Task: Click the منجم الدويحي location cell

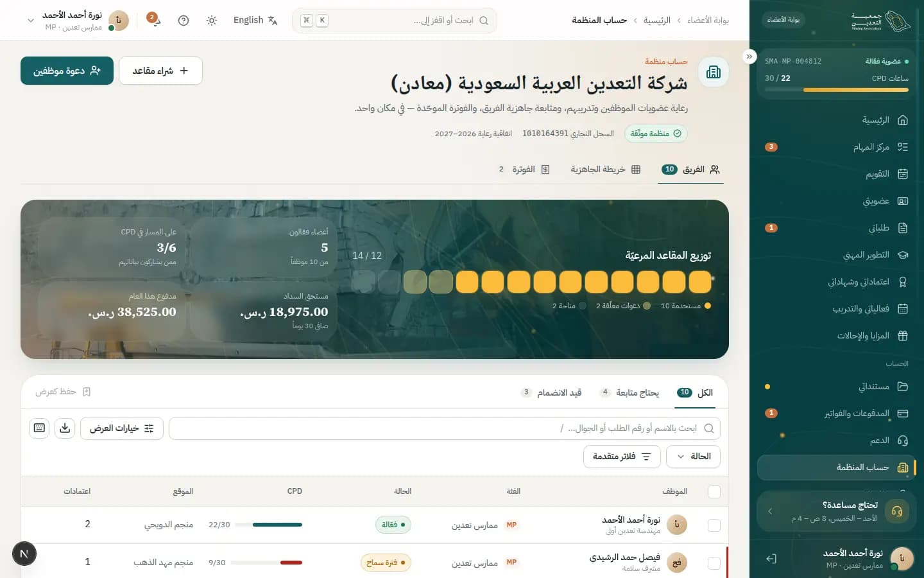Action: (169, 525)
